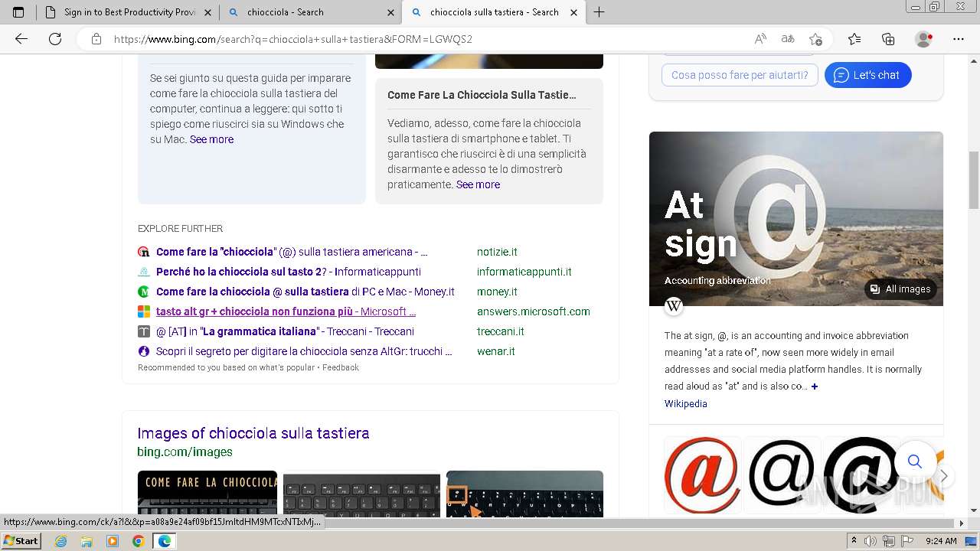Screen dimensions: 980x551
Task: Open Internet Explorer from the taskbar
Action: pos(60,541)
